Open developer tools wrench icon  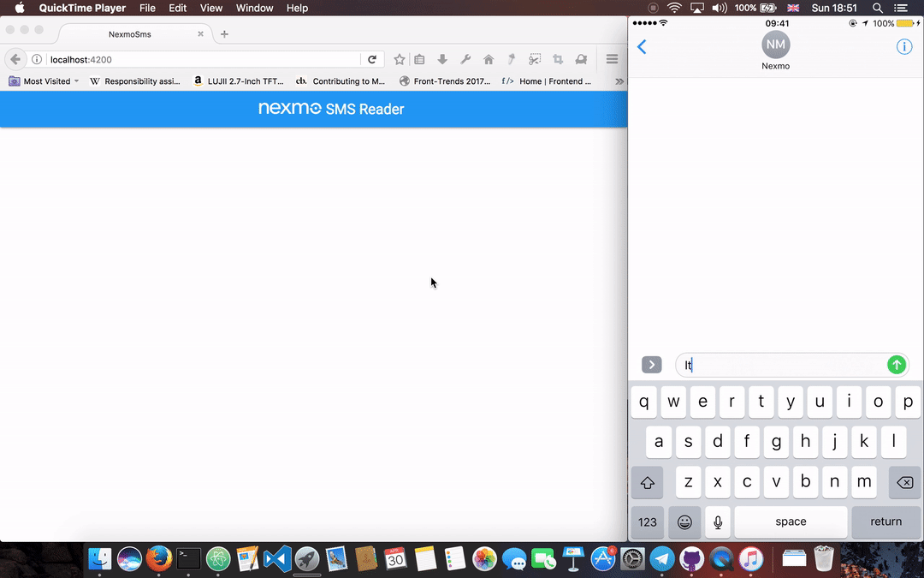tap(465, 60)
